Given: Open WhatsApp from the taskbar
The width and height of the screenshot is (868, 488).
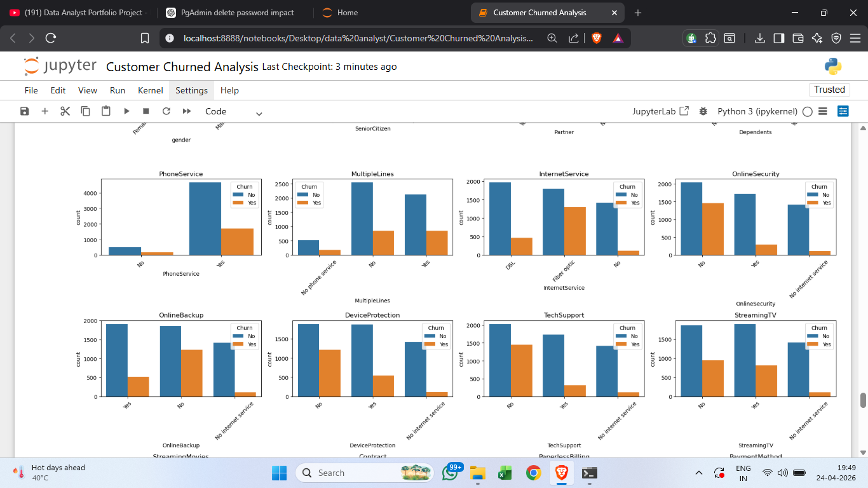Looking at the screenshot, I should [451, 473].
